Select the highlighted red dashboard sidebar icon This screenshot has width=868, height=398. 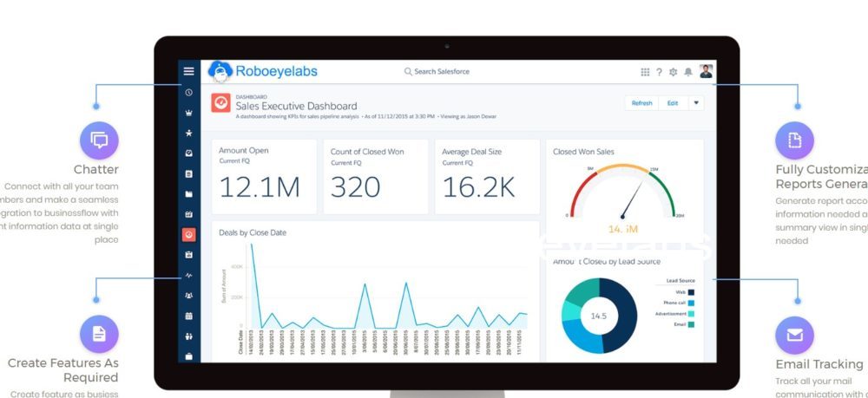click(188, 234)
